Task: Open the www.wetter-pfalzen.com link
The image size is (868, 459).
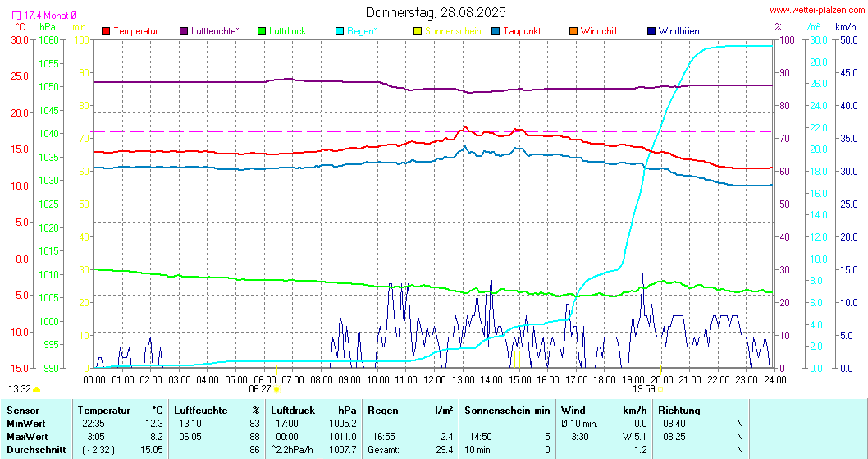Action: pyautogui.click(x=815, y=10)
